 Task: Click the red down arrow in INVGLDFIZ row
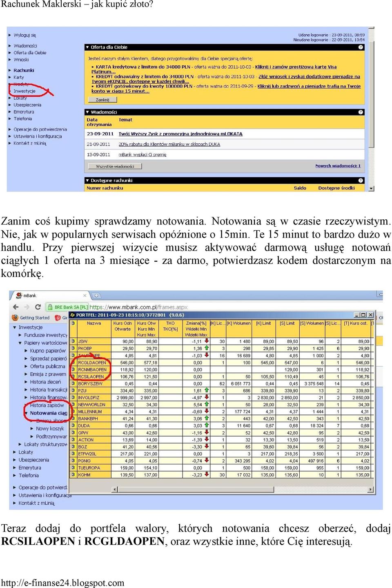(207, 397)
